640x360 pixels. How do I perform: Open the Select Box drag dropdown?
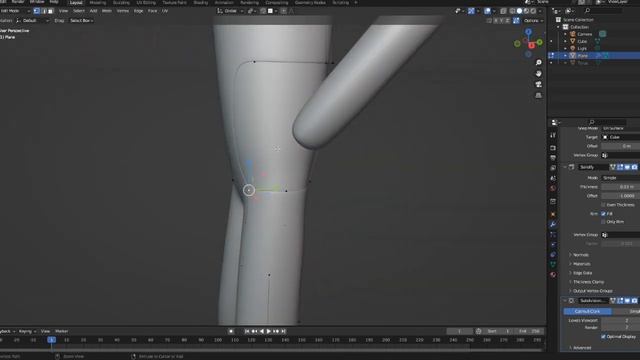click(81, 20)
